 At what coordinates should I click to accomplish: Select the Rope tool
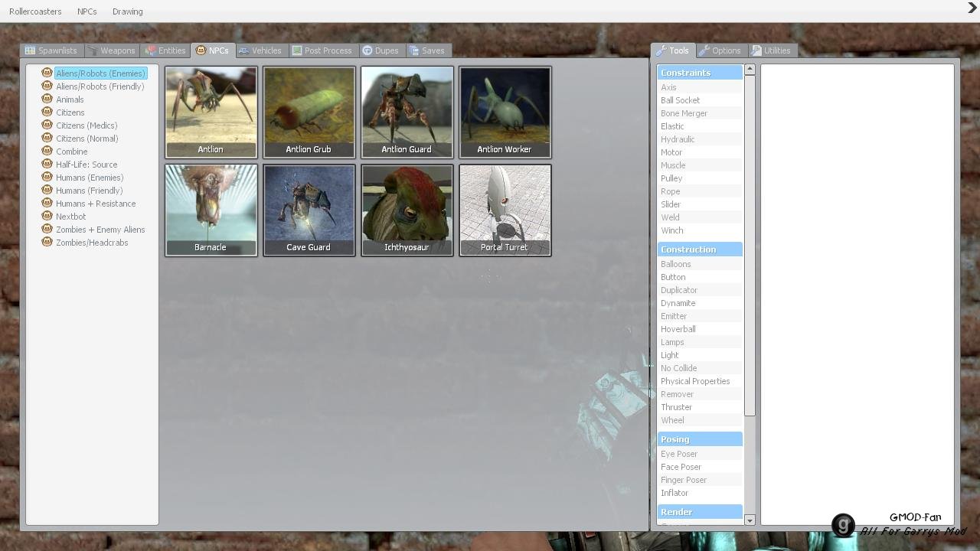(x=700, y=191)
